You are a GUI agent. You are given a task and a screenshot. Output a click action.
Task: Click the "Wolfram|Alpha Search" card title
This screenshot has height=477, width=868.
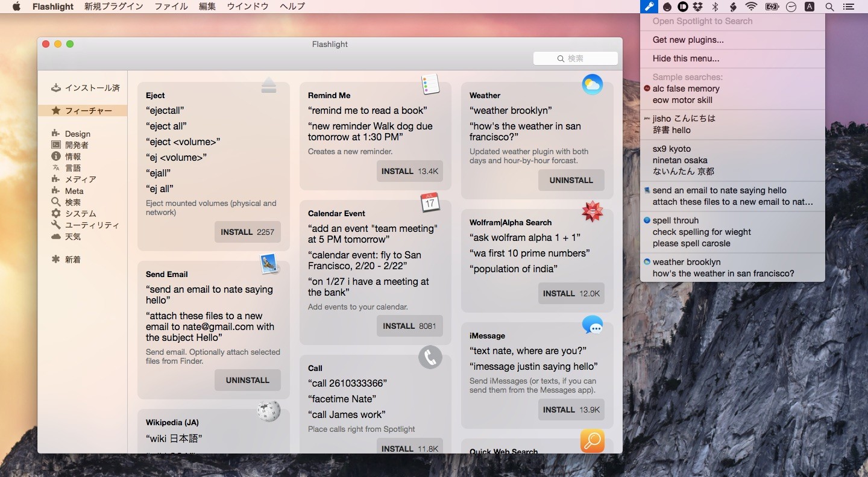click(511, 222)
